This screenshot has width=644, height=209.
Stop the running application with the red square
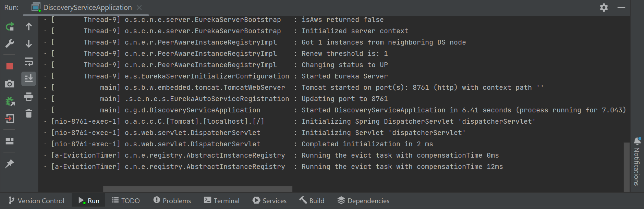tap(10, 66)
